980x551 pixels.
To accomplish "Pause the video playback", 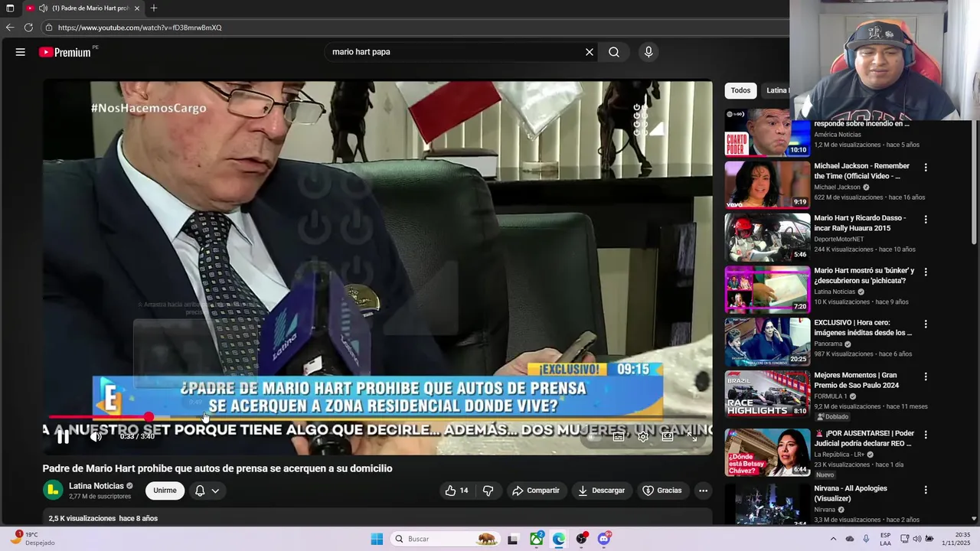I will tap(64, 437).
